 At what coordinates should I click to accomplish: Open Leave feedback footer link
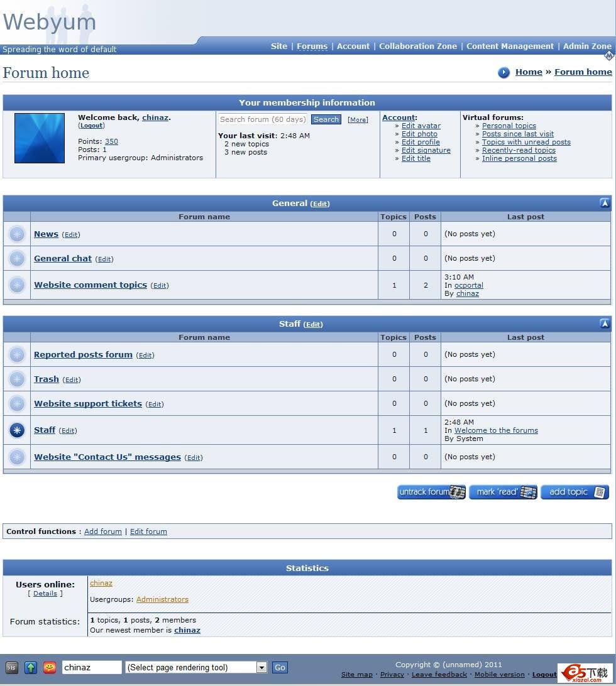[x=439, y=675]
